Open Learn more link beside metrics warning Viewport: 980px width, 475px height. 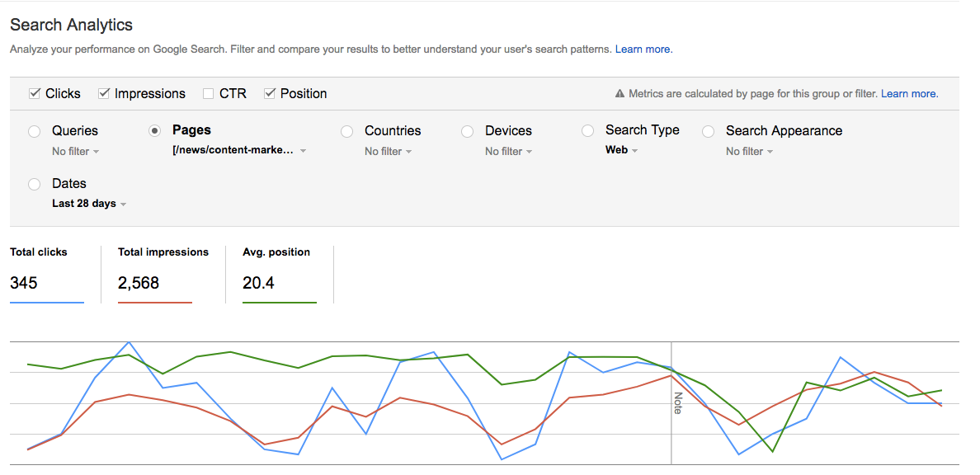[909, 94]
